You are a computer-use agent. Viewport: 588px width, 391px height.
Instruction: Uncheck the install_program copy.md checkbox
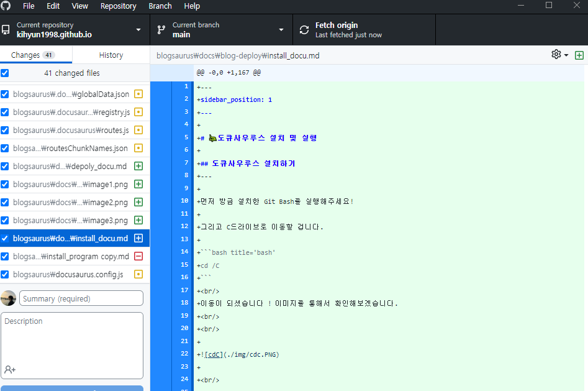[x=5, y=256]
